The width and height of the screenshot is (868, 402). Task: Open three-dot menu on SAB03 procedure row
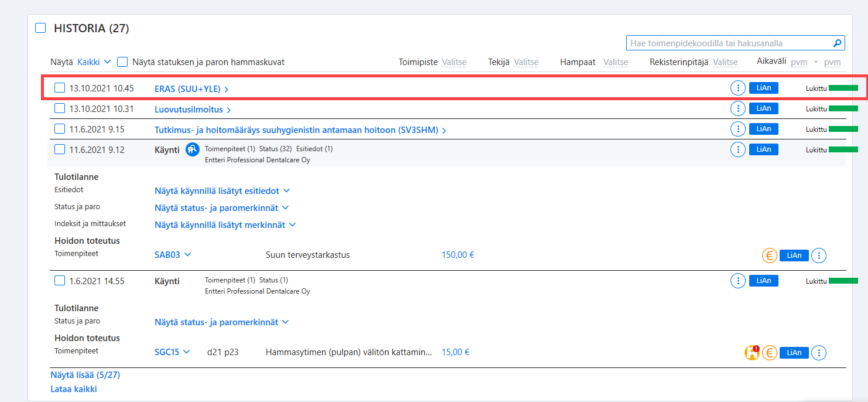pyautogui.click(x=819, y=255)
